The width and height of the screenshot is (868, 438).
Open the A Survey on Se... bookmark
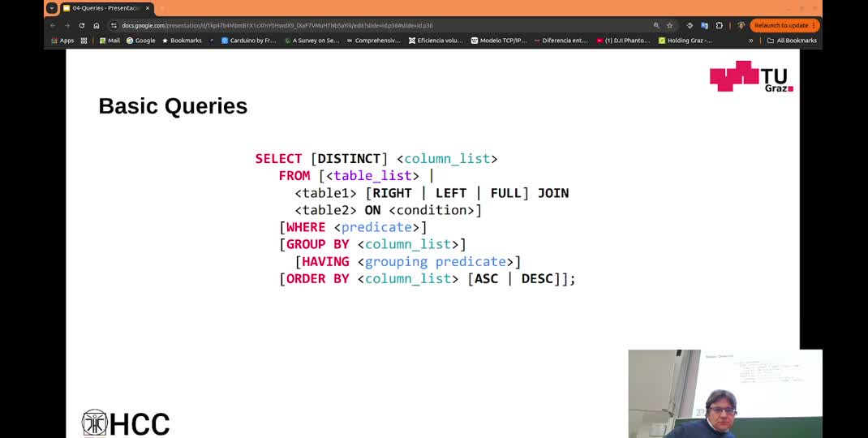click(x=312, y=41)
